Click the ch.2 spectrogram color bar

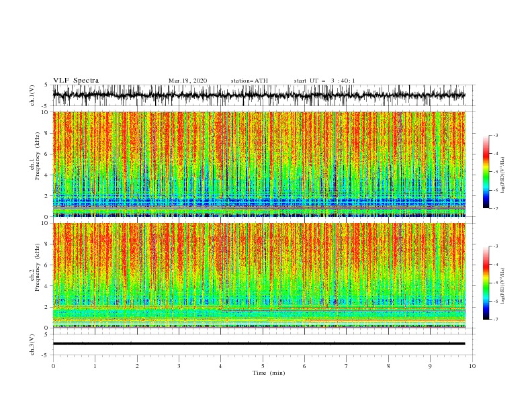click(x=486, y=283)
